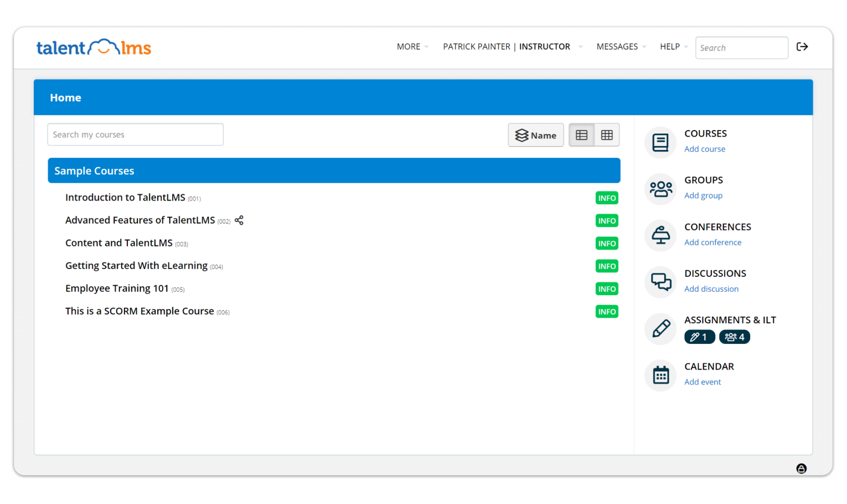Click the assignments badge showing 1
Image resolution: width=847 pixels, height=504 pixels.
point(699,337)
